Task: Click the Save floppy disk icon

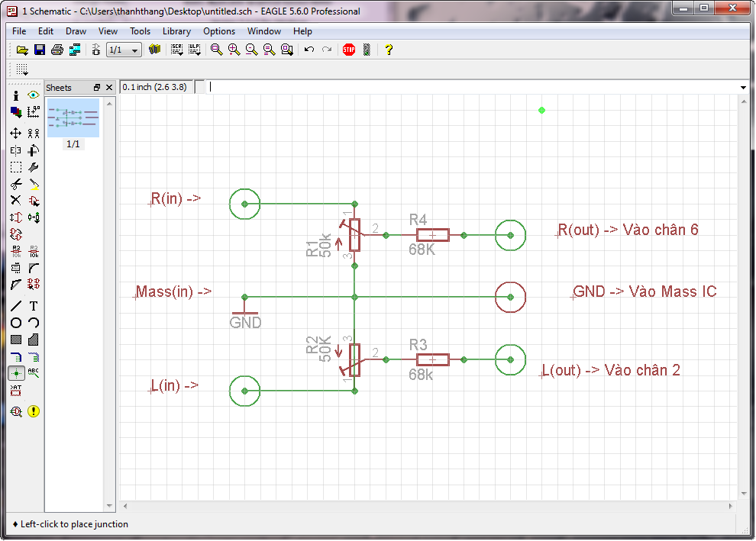Action: click(40, 50)
